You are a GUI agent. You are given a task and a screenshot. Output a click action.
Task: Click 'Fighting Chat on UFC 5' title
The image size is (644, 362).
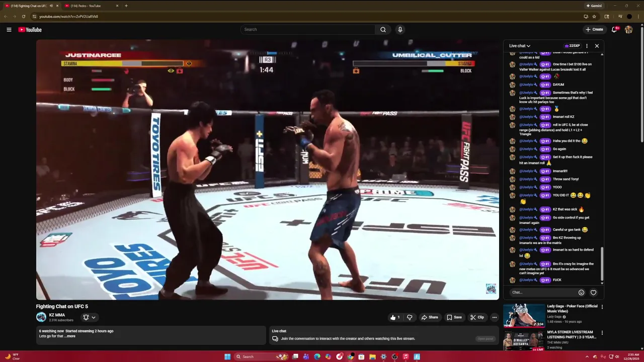[x=62, y=306]
